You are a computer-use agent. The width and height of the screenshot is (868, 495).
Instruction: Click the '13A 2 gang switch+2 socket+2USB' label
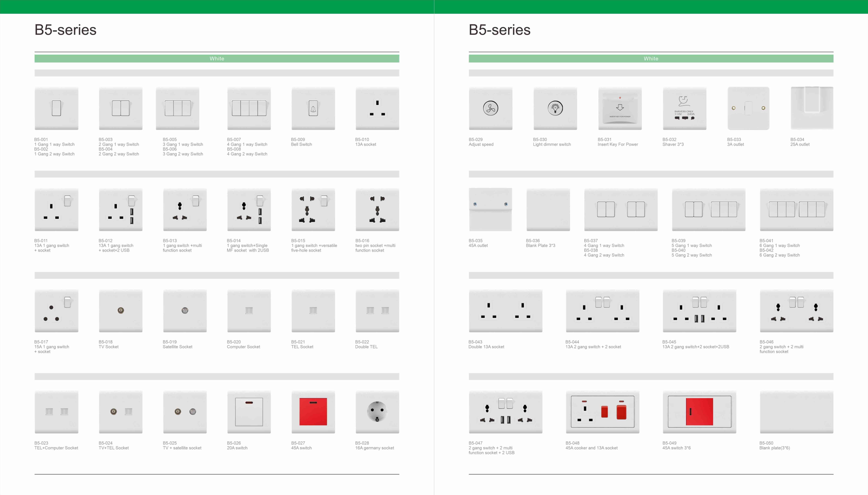pos(696,347)
